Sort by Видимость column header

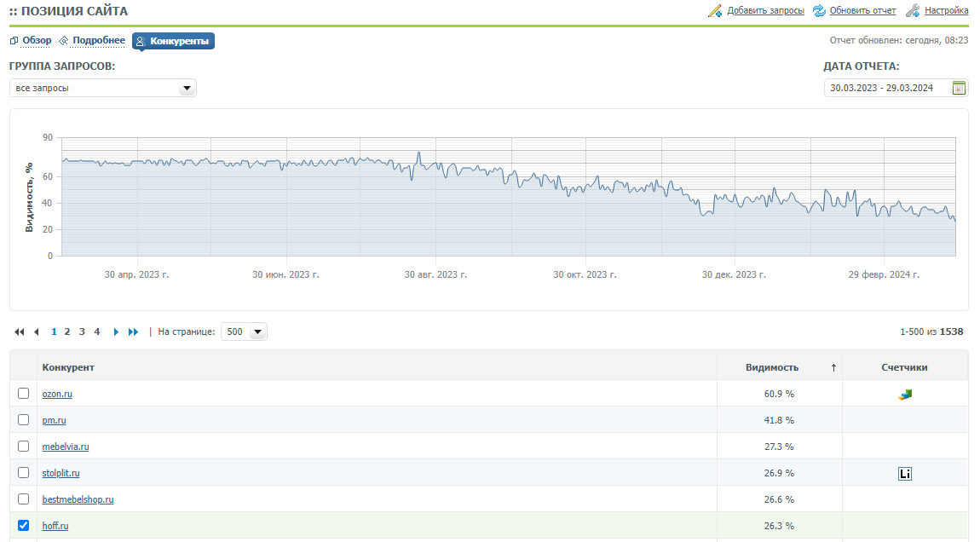(x=772, y=367)
